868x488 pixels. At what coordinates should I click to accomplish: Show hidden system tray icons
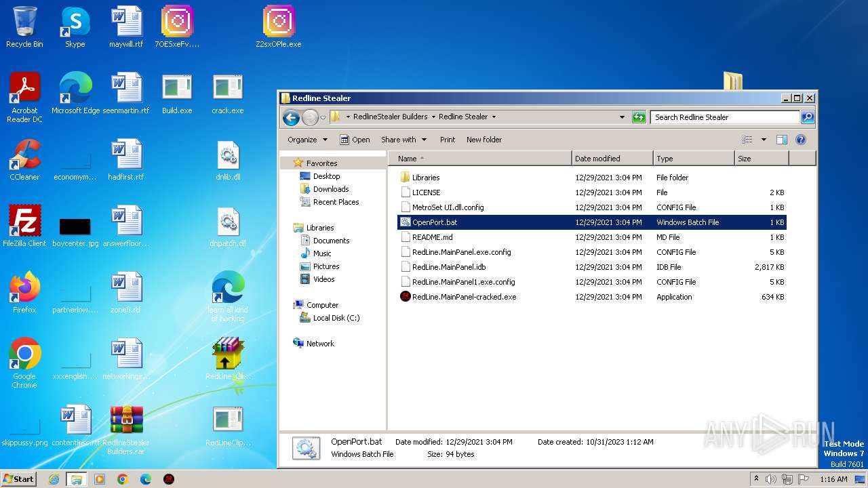pos(756,479)
